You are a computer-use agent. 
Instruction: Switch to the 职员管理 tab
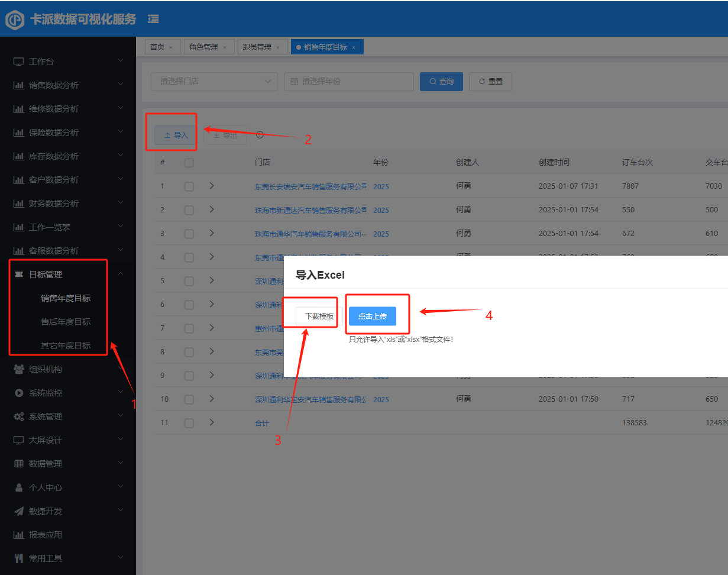point(257,47)
